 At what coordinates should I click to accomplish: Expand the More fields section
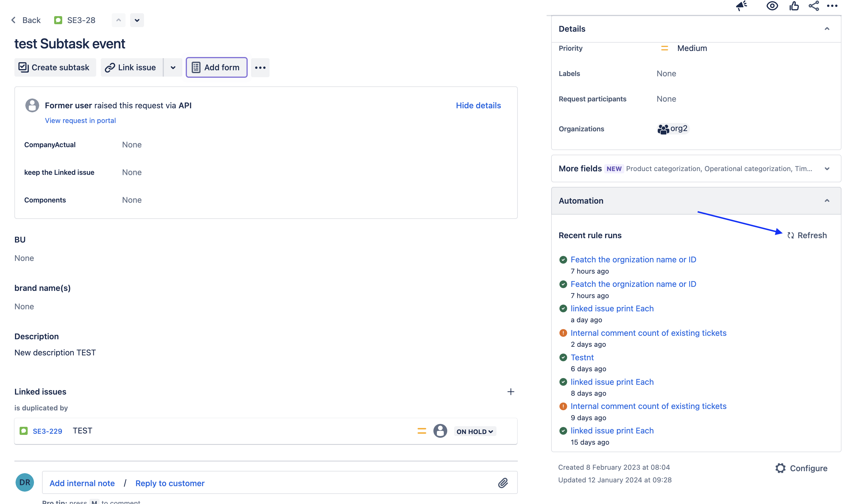pyautogui.click(x=827, y=169)
